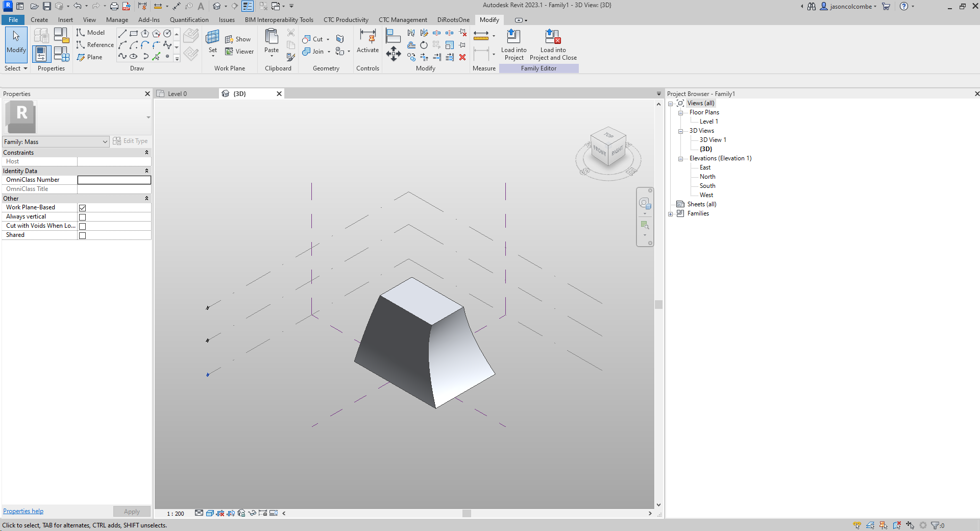Open the Manage ribbon tab

click(117, 20)
